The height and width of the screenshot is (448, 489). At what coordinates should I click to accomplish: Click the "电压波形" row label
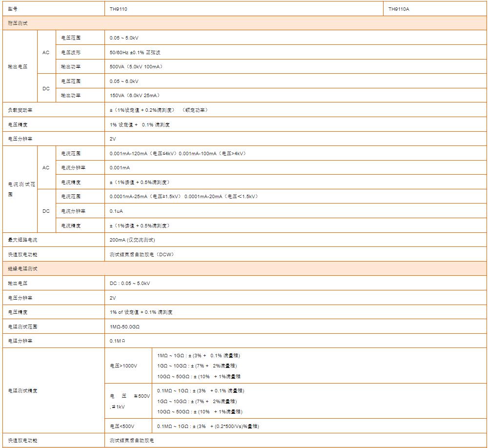tap(71, 52)
